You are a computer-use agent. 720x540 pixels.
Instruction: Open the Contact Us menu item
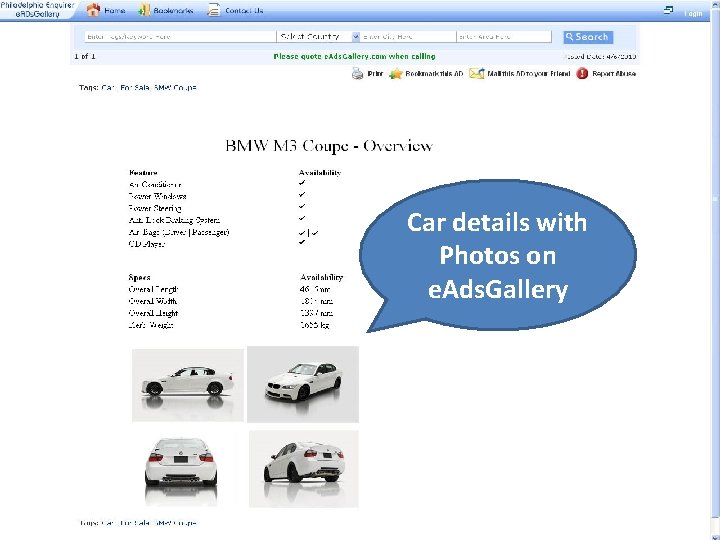244,10
